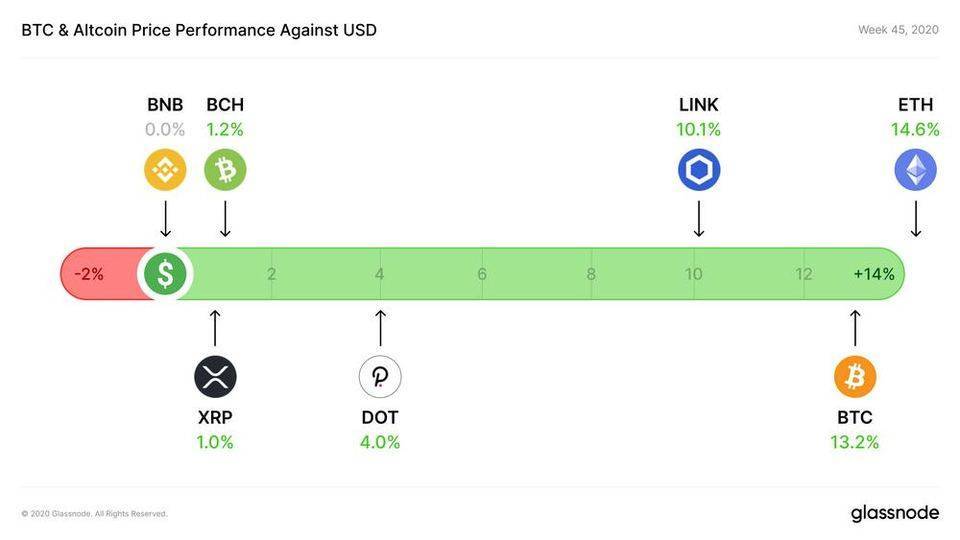This screenshot has height=540, width=960.
Task: Select the blue Chainlink hexagon icon
Action: pyautogui.click(x=699, y=170)
